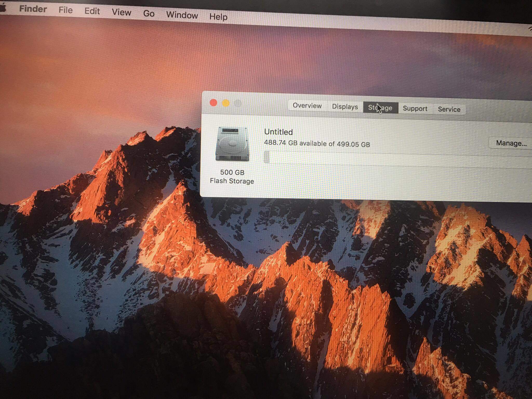The height and width of the screenshot is (399, 532).
Task: Click the 'Flash Storage' label
Action: click(232, 181)
